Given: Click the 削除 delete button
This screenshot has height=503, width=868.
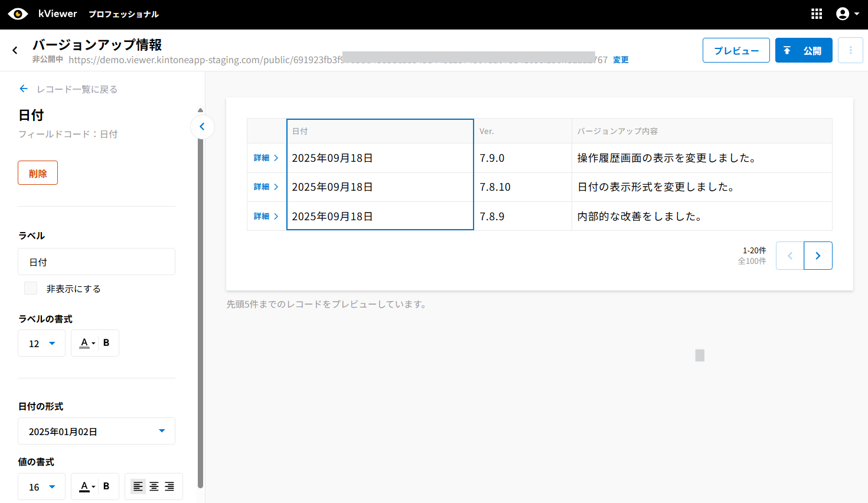Looking at the screenshot, I should point(38,173).
